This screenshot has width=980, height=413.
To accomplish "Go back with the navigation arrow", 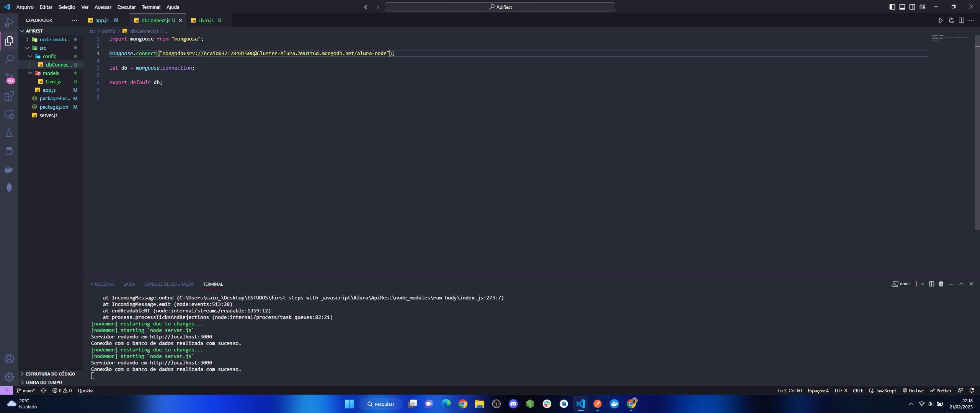I will [366, 7].
